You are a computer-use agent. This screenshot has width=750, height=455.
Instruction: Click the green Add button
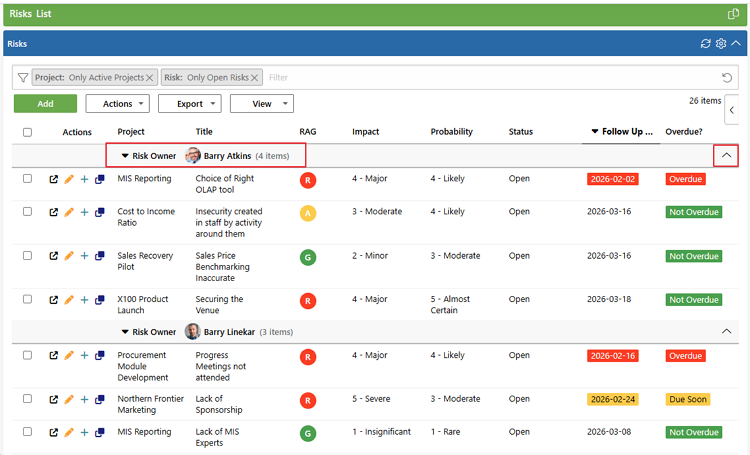(45, 103)
